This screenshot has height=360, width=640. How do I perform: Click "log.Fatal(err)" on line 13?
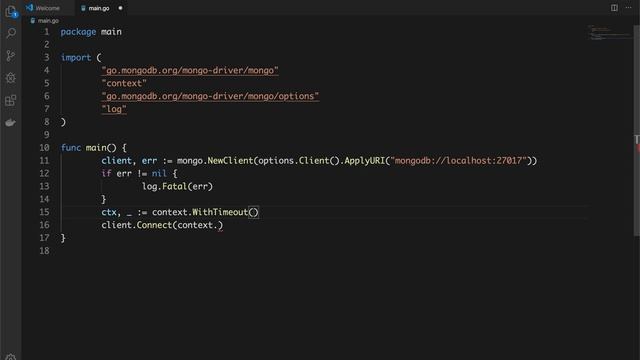coord(177,187)
